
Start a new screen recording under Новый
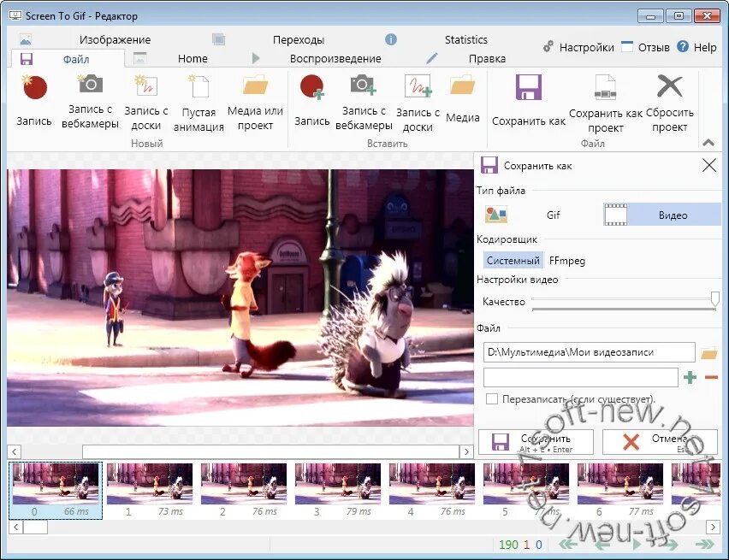coord(34,100)
